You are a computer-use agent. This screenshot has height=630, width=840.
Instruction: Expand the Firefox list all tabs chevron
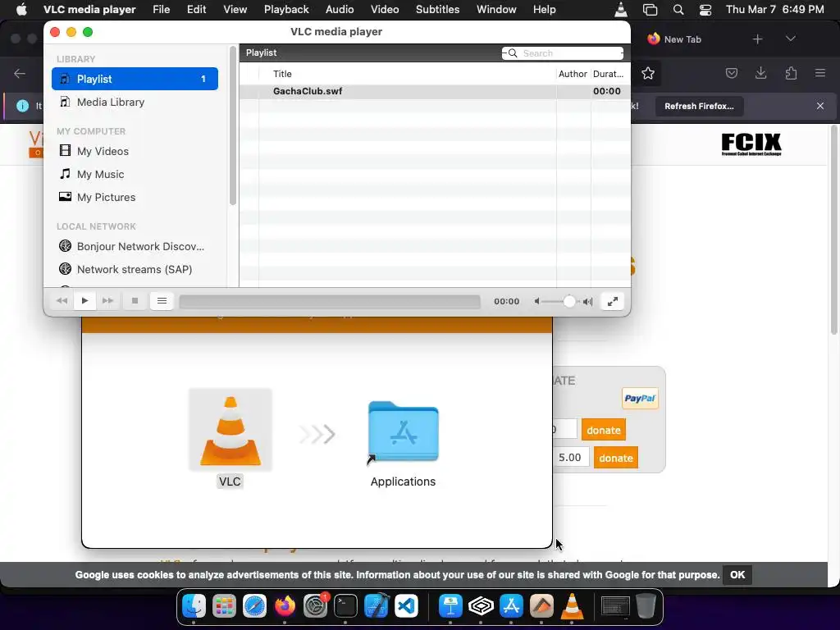[x=790, y=39]
